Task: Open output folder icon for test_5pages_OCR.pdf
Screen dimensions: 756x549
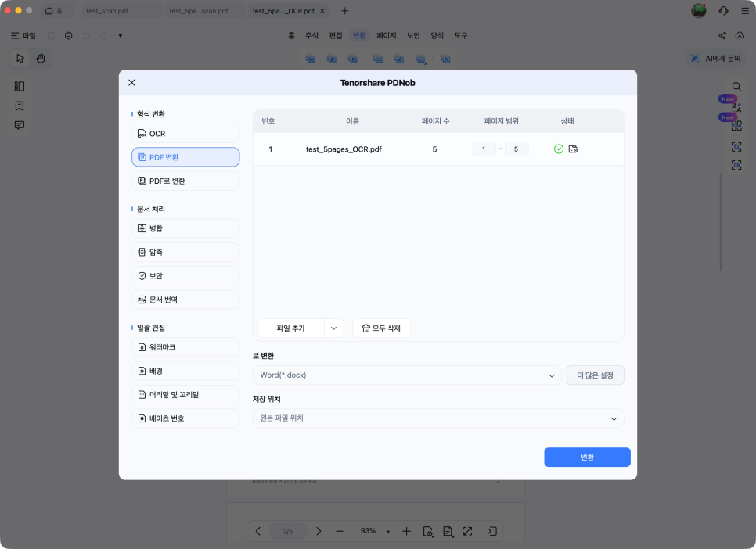Action: point(573,149)
